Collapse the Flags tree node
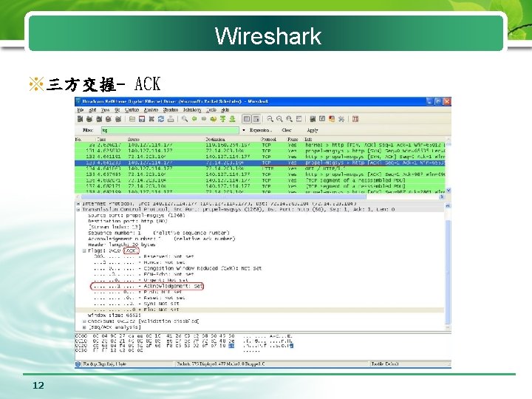The height and width of the screenshot is (399, 532). click(83, 250)
